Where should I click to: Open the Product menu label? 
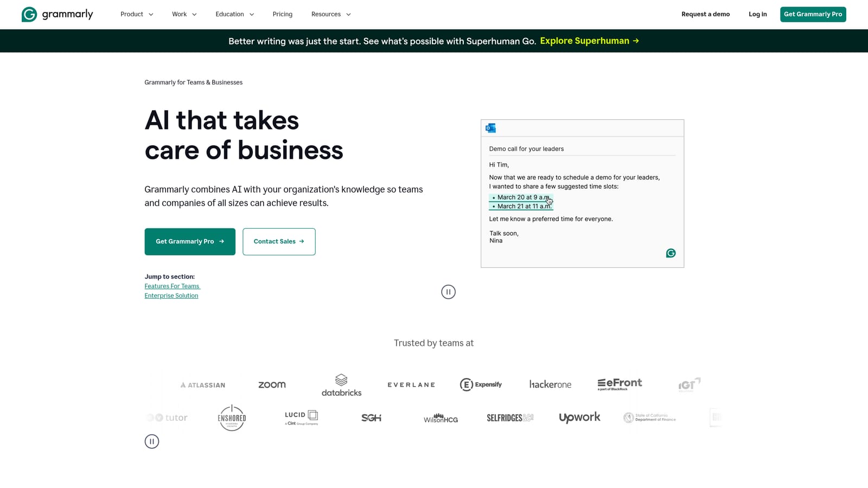(132, 14)
